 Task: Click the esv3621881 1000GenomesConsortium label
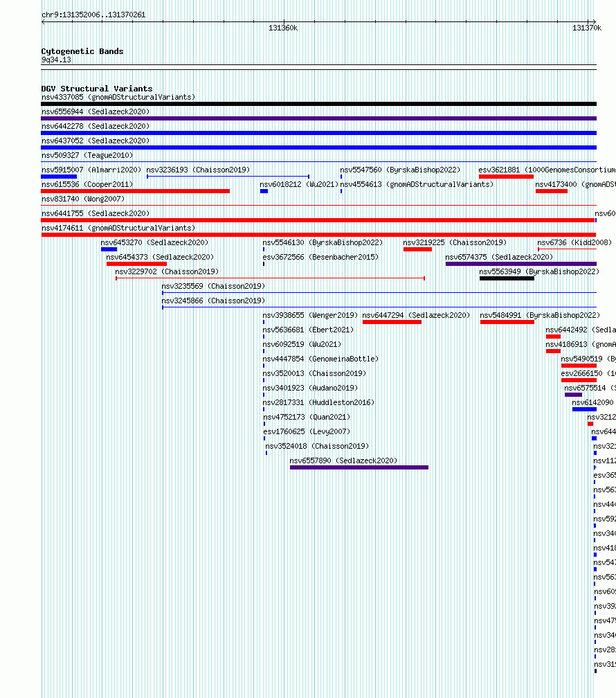tap(547, 170)
